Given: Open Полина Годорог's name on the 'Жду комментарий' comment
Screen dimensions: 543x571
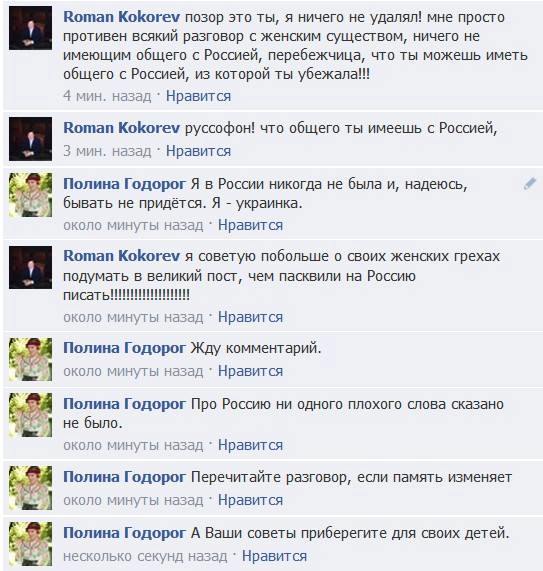Looking at the screenshot, I should click(x=125, y=348).
